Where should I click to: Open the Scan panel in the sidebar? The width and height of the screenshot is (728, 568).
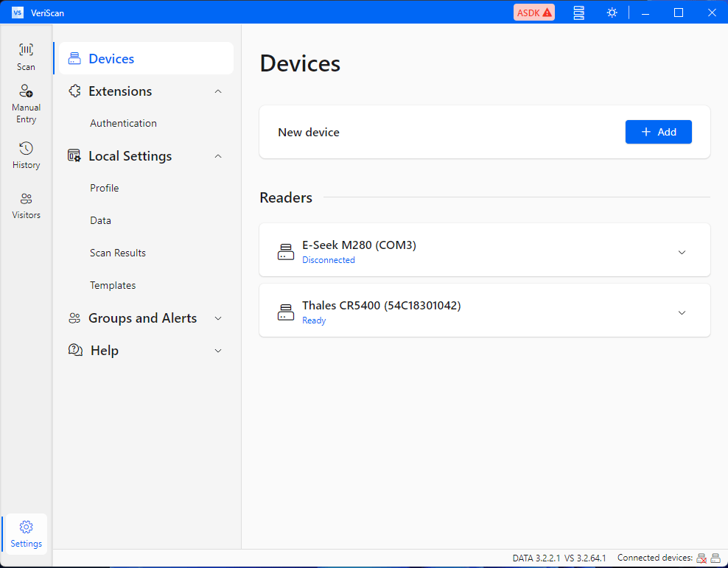tap(26, 55)
